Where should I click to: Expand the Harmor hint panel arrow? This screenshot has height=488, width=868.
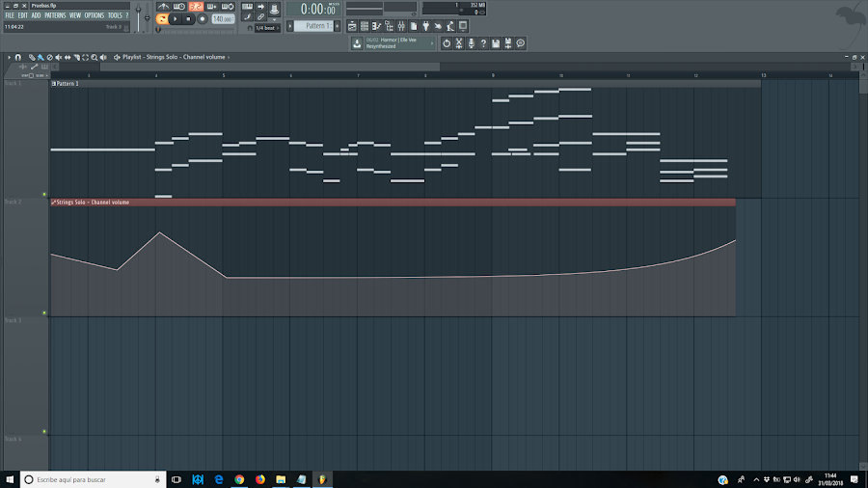[x=432, y=43]
